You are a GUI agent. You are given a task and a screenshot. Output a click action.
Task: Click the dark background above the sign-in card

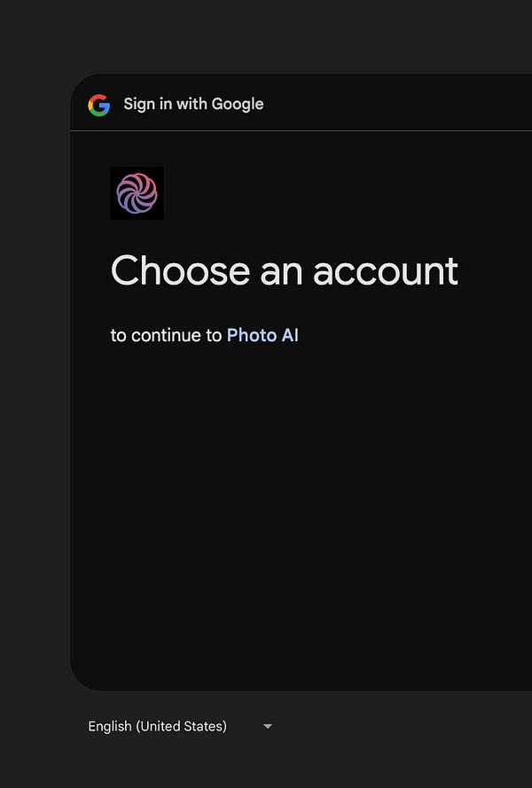pyautogui.click(x=266, y=36)
